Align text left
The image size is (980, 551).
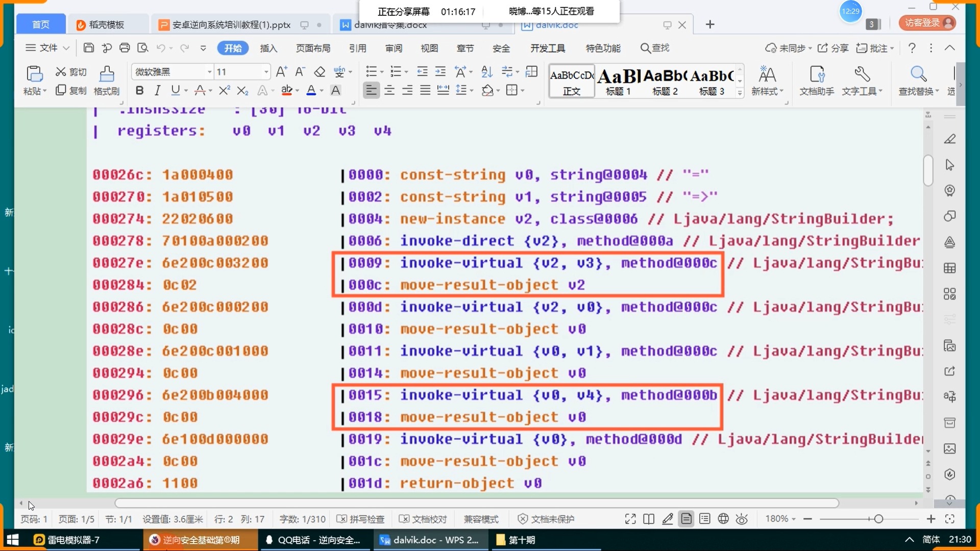click(371, 90)
